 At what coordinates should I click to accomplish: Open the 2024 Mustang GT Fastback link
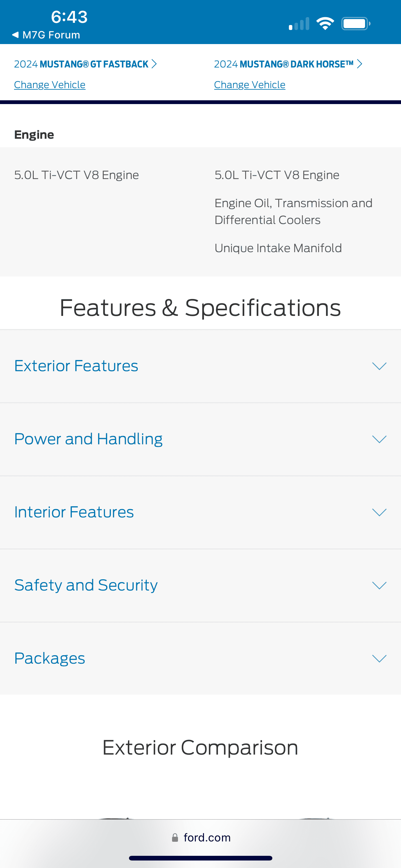[x=81, y=64]
